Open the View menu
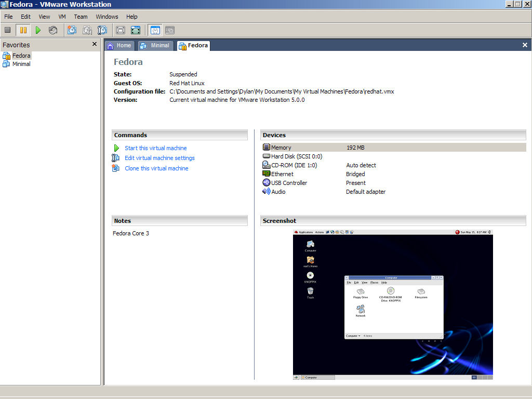532x399 pixels. [x=44, y=17]
